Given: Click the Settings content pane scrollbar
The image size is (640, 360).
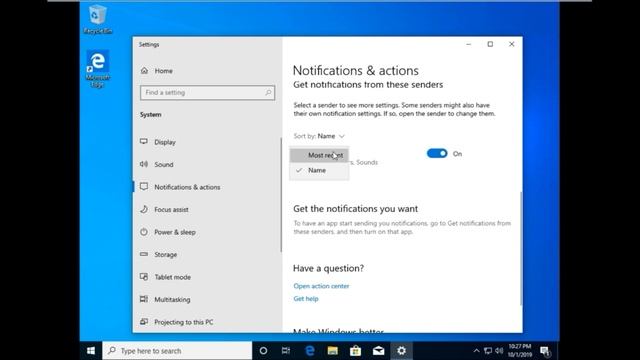Looking at the screenshot, I should tap(521, 249).
